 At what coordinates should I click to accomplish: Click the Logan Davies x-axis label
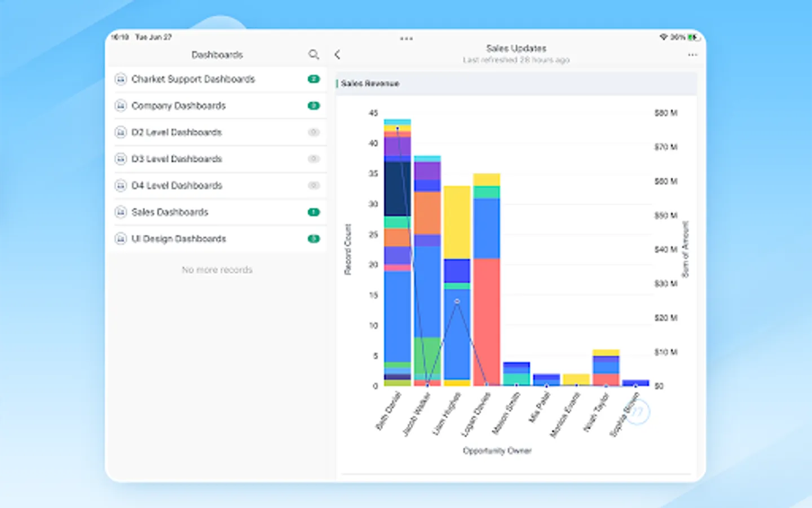pyautogui.click(x=476, y=414)
